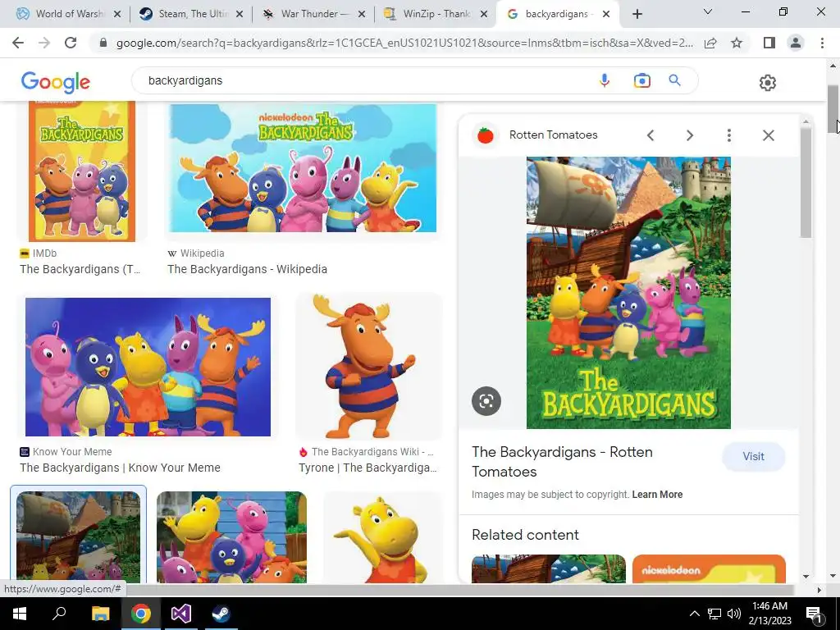Open The Backyardigans - Rotten Tomatoes title
Viewport: 840px width, 630px height.
pyautogui.click(x=562, y=462)
